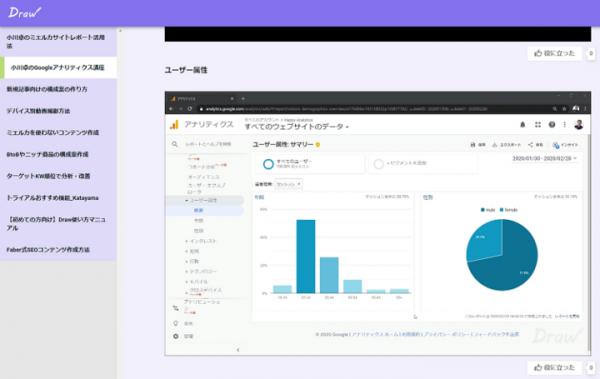600x379 pixels.
Task: Open 管理 gear icon
Action: (x=176, y=337)
